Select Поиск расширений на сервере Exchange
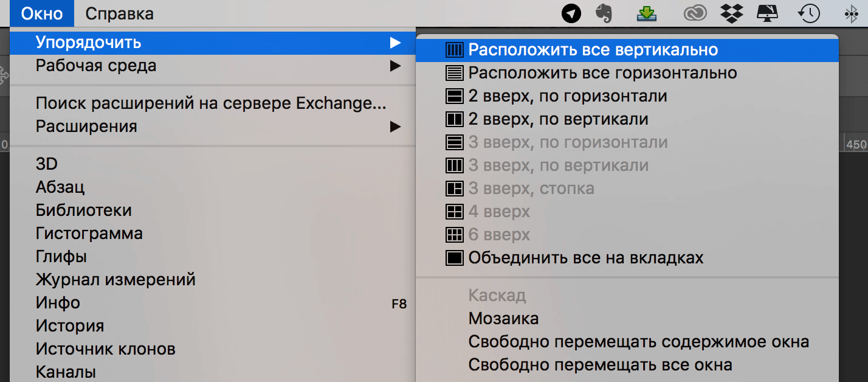 (x=211, y=103)
